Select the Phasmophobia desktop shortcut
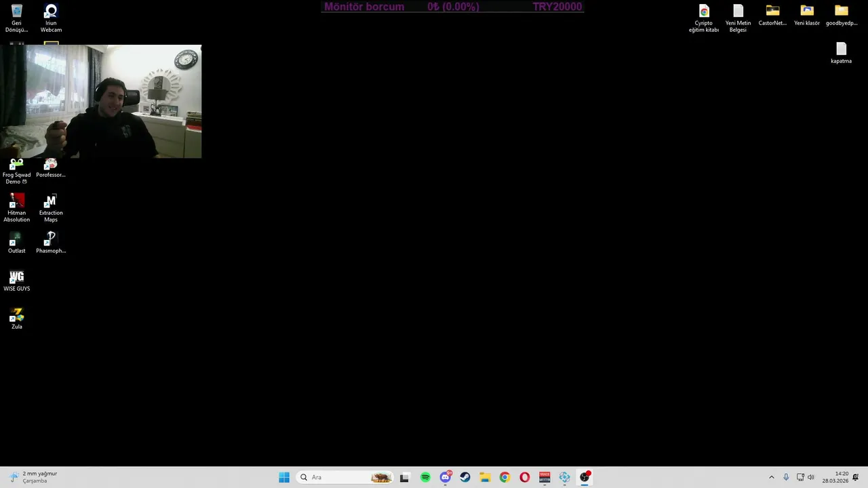The height and width of the screenshot is (488, 868). (x=51, y=243)
